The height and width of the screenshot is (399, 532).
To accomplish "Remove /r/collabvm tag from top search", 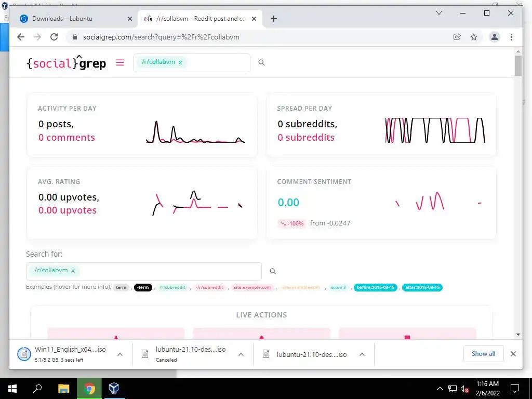I will pos(180,62).
